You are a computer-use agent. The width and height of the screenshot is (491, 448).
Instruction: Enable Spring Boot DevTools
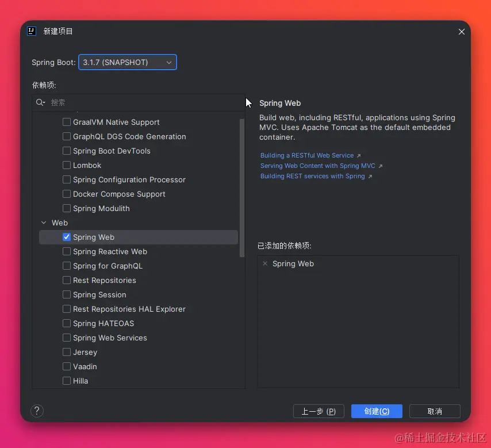coord(66,151)
